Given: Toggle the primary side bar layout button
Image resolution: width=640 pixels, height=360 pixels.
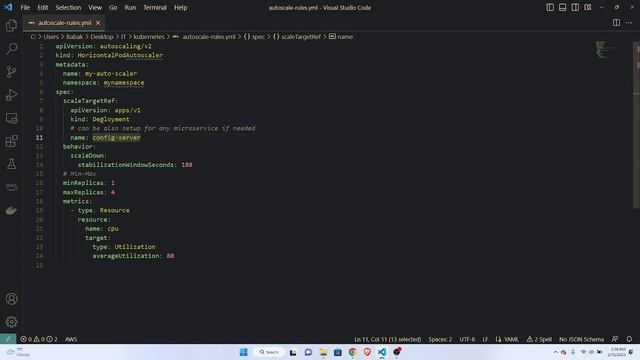Looking at the screenshot, I should (550, 7).
